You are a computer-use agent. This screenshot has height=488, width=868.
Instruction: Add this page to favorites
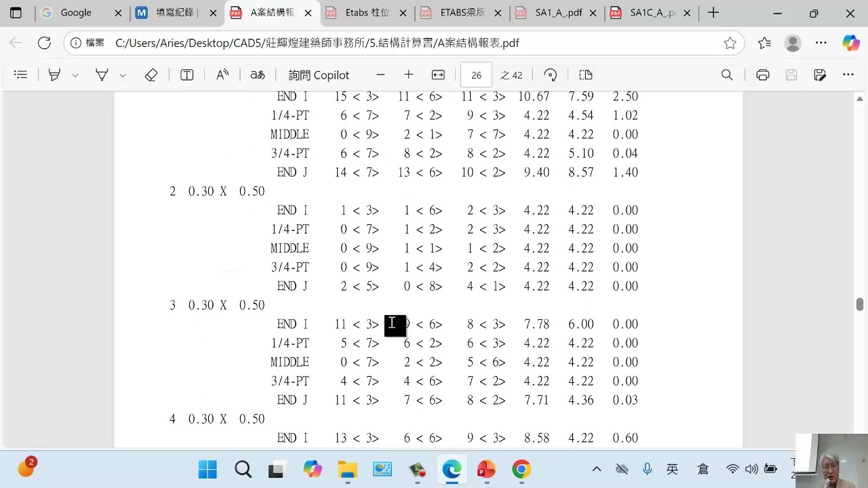tap(730, 43)
